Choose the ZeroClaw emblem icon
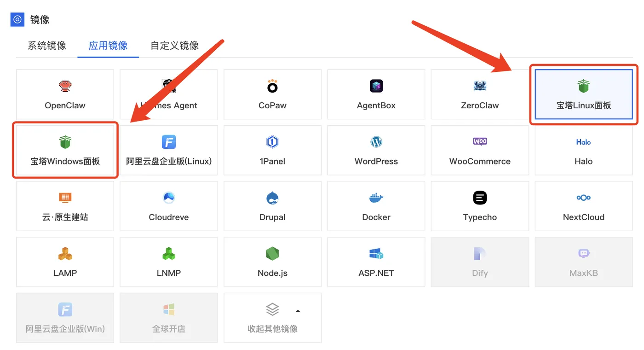This screenshot has width=644, height=350. (x=480, y=86)
